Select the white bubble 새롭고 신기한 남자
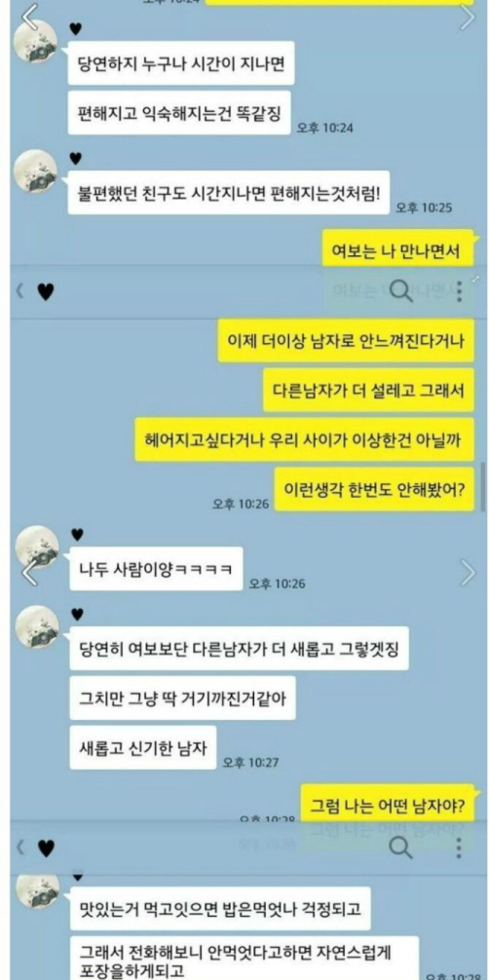 [142, 747]
